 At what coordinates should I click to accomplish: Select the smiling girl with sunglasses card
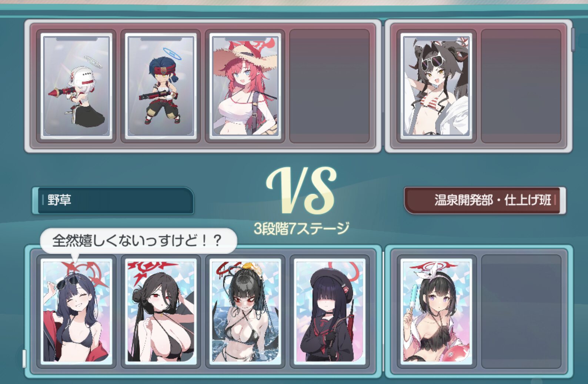click(x=76, y=311)
